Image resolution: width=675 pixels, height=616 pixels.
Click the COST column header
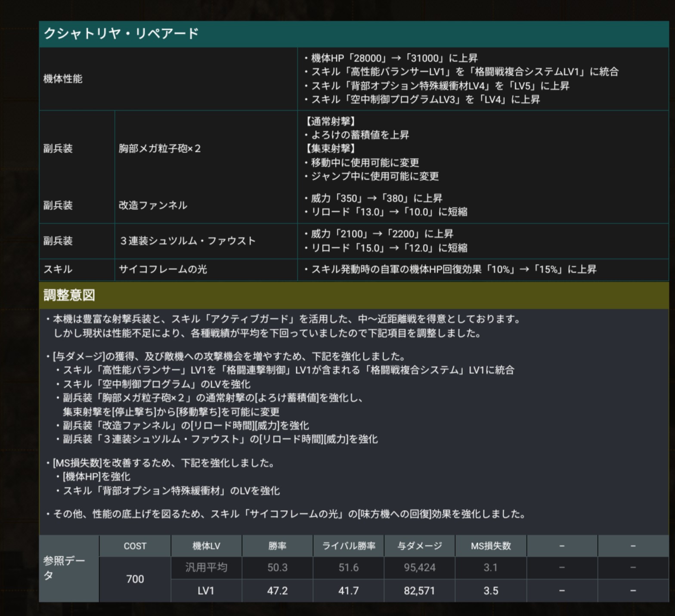pos(135,546)
